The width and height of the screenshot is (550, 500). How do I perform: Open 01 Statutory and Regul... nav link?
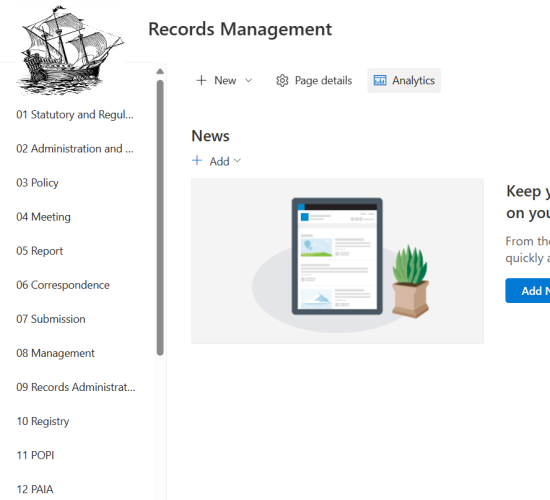click(x=75, y=115)
